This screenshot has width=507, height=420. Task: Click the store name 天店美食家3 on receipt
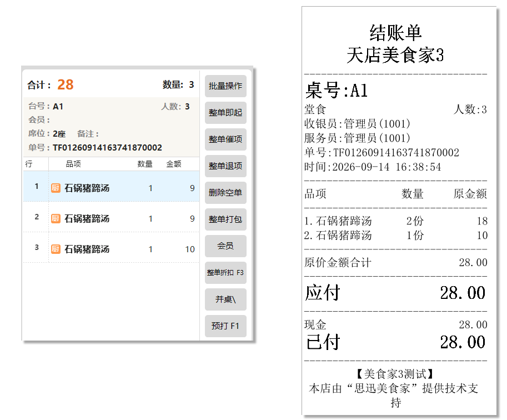[x=395, y=55]
